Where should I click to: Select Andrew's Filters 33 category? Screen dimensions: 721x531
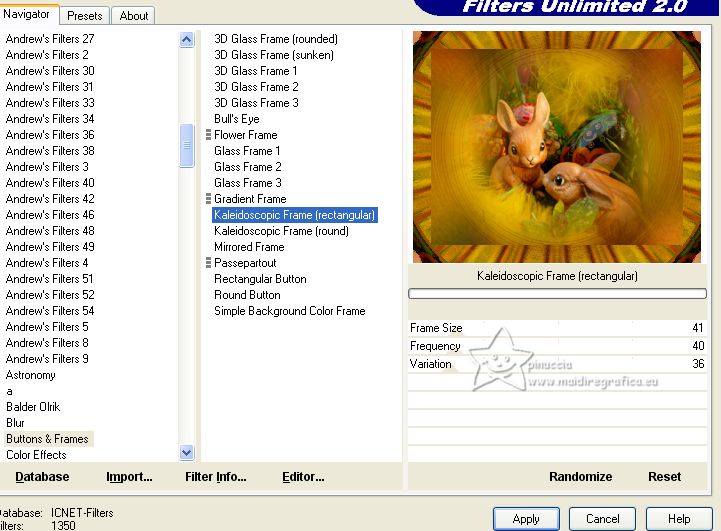click(50, 103)
